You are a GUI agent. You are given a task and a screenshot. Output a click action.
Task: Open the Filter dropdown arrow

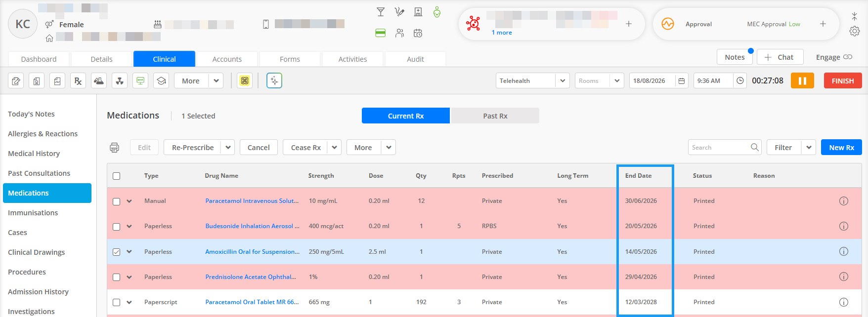(809, 147)
